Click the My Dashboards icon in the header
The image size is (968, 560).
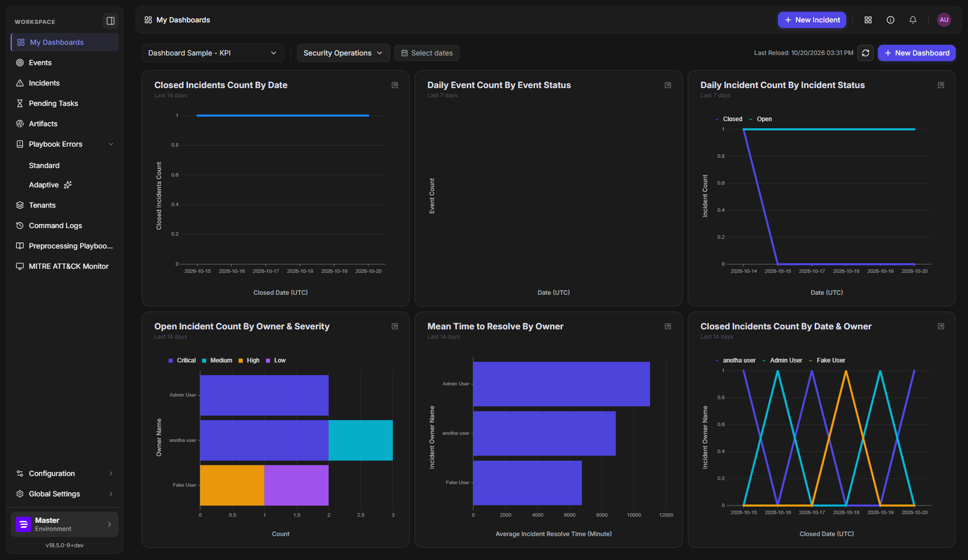click(x=148, y=20)
